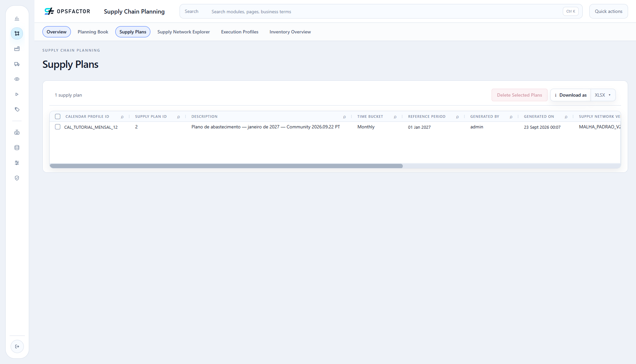Open the factory production sidebar icon
The width and height of the screenshot is (636, 364).
[17, 49]
